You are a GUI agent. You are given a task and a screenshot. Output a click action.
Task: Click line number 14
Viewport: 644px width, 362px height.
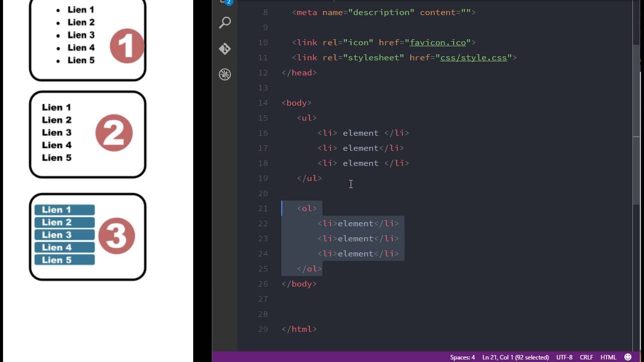click(x=263, y=103)
